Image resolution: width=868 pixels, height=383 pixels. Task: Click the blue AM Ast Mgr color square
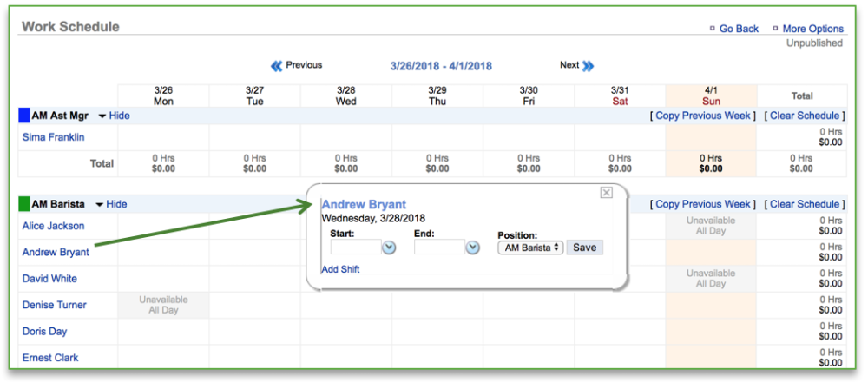coord(24,116)
